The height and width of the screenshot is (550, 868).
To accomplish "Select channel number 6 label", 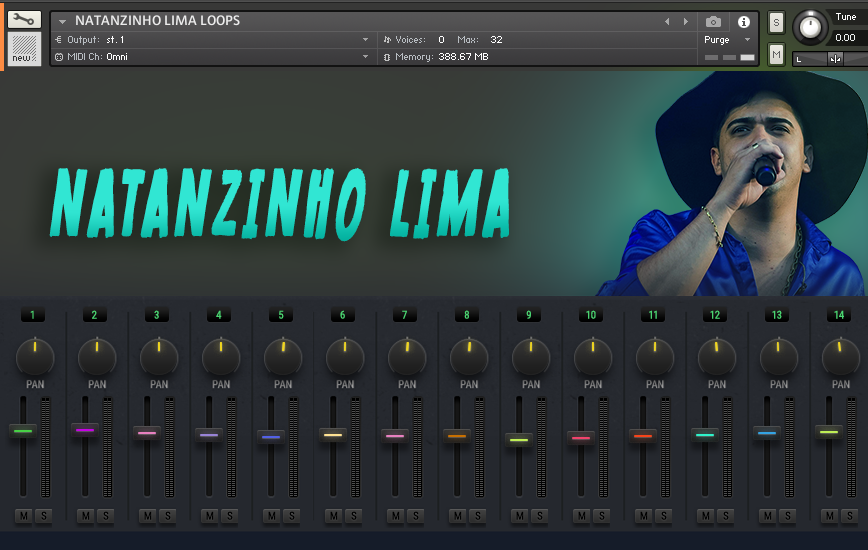I will coord(343,315).
